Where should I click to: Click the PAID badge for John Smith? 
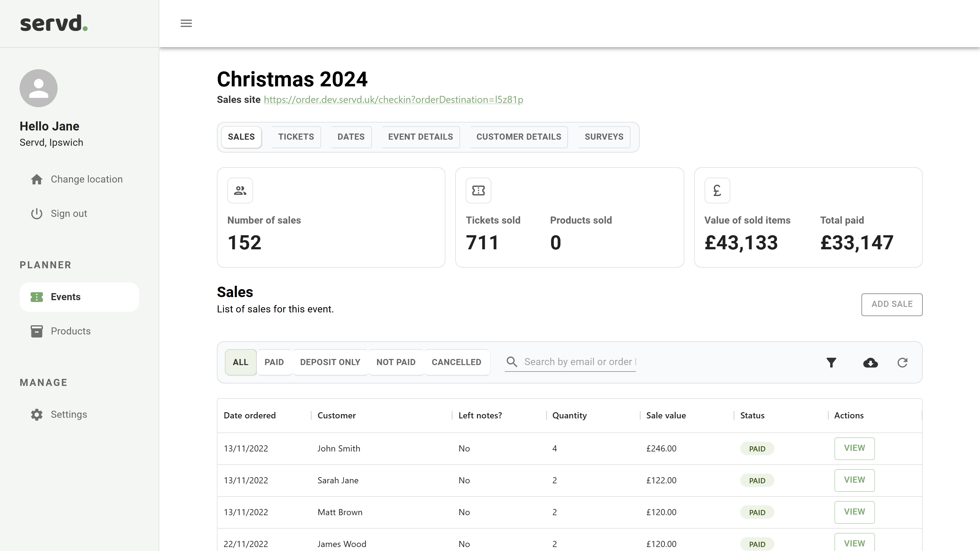click(x=757, y=449)
